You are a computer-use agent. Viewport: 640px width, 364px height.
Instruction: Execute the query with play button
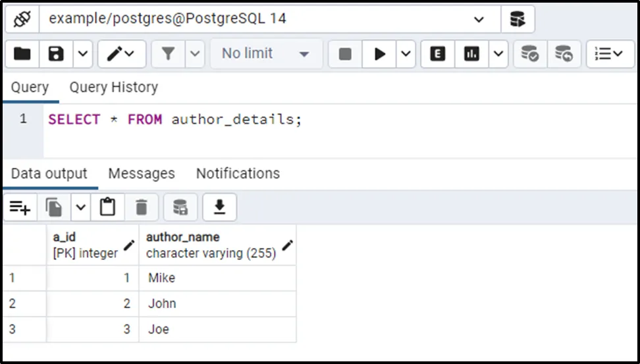tap(380, 54)
